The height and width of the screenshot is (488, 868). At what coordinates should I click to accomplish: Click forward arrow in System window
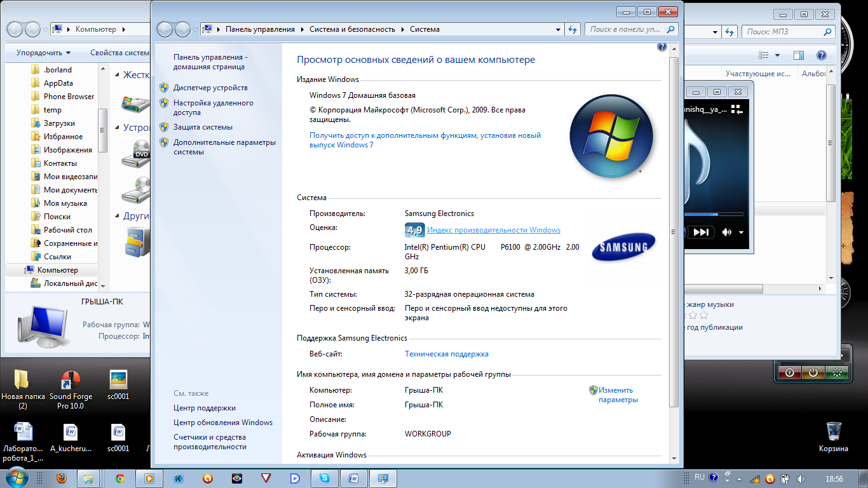click(182, 29)
